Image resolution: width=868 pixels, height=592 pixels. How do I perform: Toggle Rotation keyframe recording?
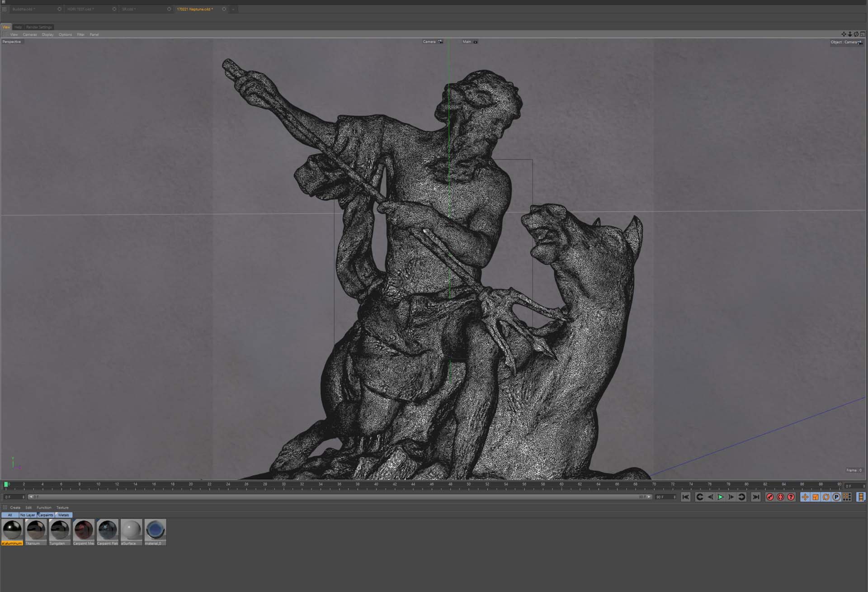826,497
